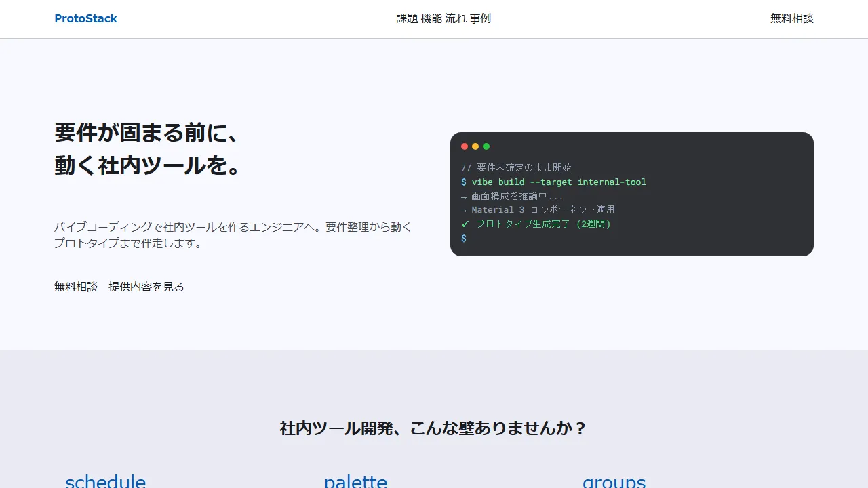
Task: Go to 課題 in the navigation
Action: (407, 18)
